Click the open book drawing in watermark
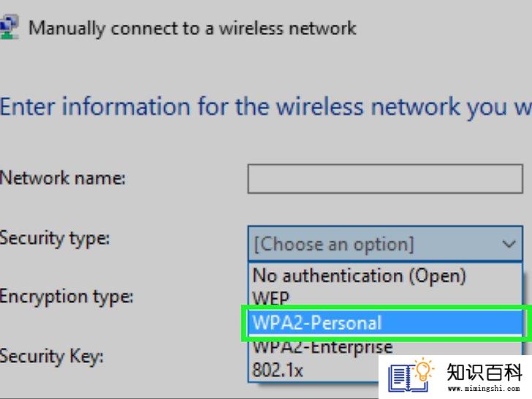The image size is (532, 399). coord(406,378)
